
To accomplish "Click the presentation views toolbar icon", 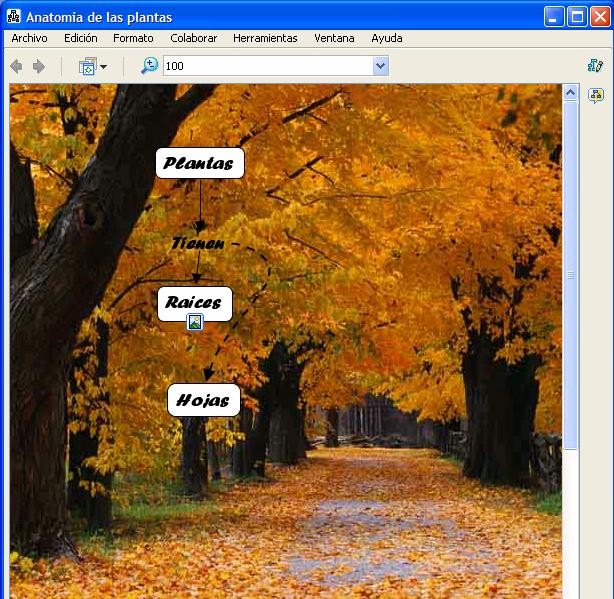I will click(x=88, y=66).
